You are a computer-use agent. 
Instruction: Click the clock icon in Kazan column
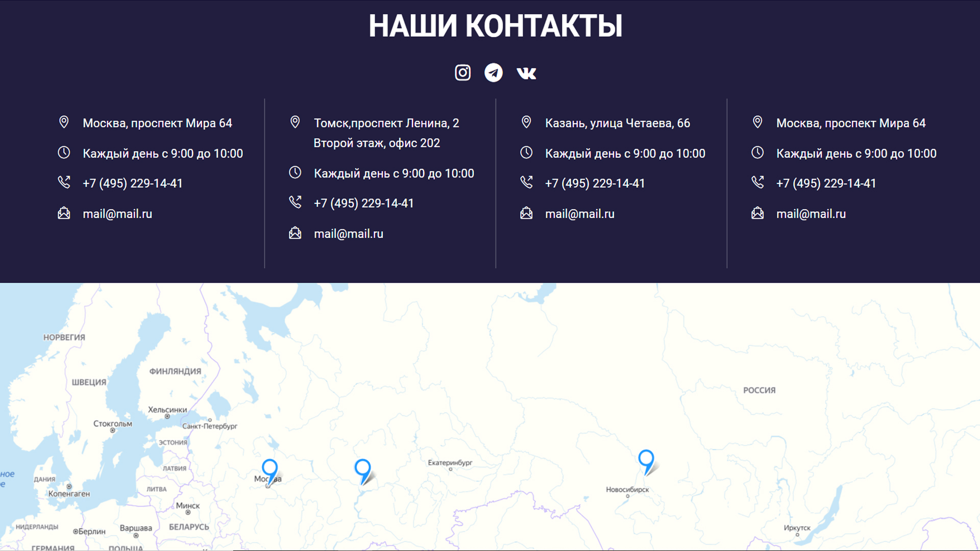pos(526,153)
